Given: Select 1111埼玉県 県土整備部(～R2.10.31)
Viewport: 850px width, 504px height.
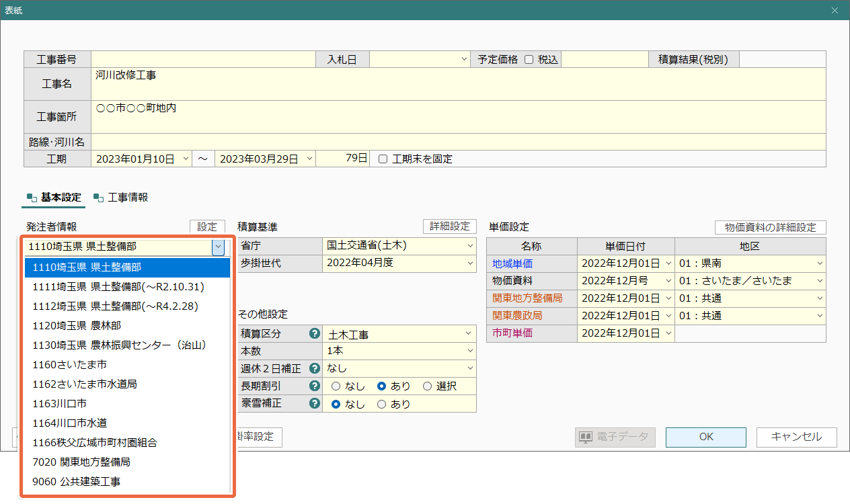Looking at the screenshot, I should tap(127, 287).
